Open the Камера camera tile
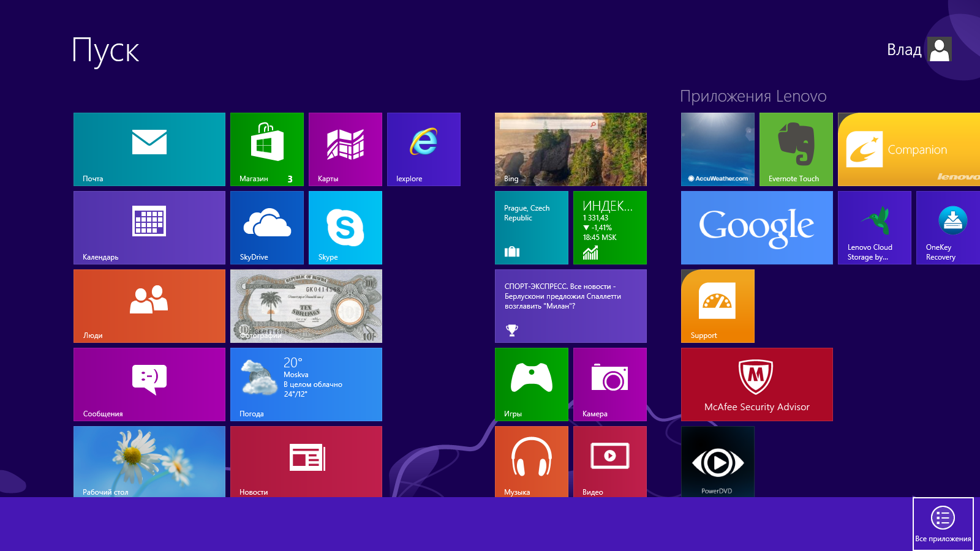 click(610, 384)
